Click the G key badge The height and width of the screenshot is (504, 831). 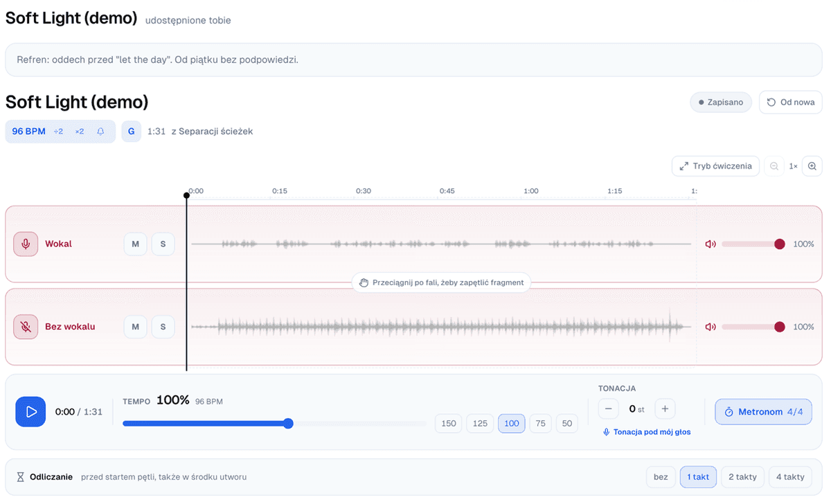[132, 132]
